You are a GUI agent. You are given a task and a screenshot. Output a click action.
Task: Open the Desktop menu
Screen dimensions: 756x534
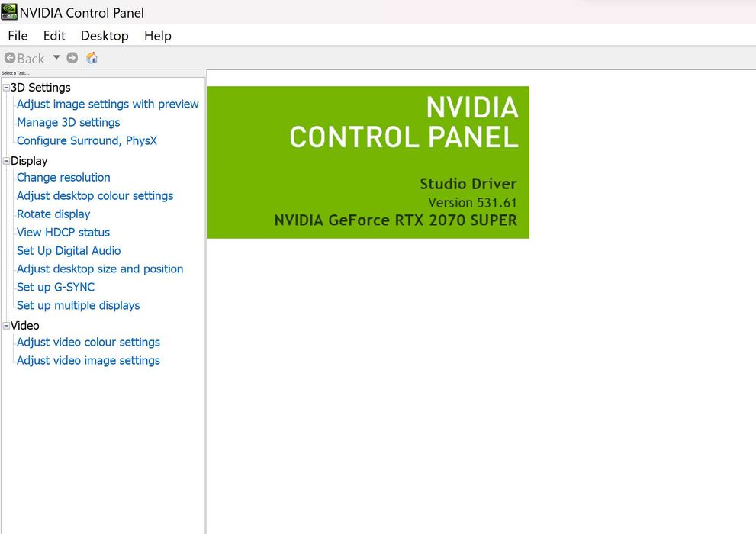(x=105, y=36)
